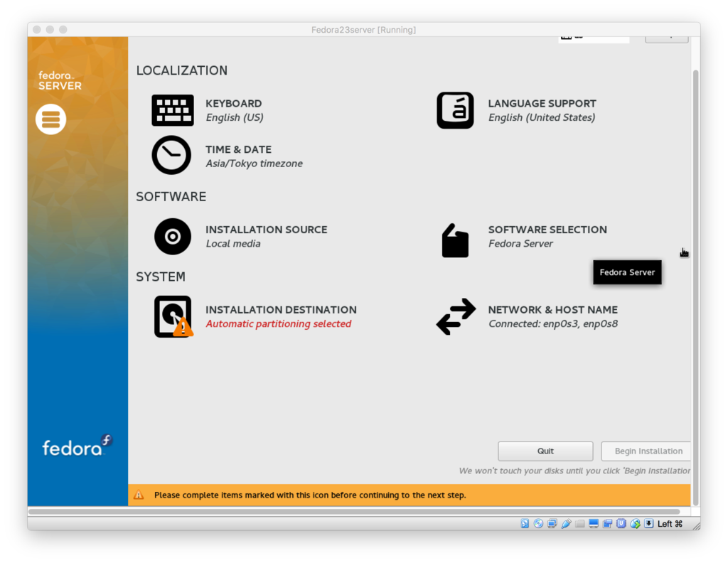Viewport: 728px width, 563px height.
Task: Click the 'English (US)' keyboard text
Action: click(x=235, y=117)
